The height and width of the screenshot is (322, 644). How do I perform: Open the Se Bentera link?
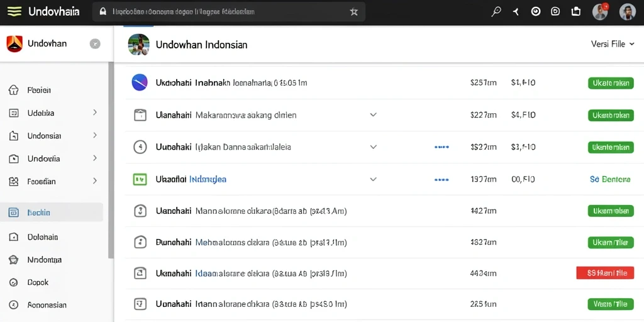pos(610,179)
